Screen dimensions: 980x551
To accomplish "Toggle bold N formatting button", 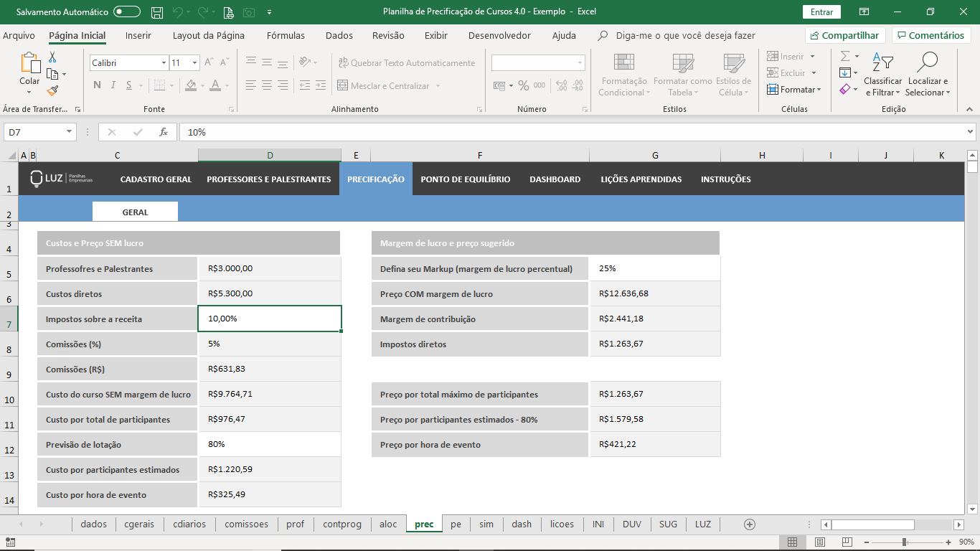I will click(x=97, y=85).
